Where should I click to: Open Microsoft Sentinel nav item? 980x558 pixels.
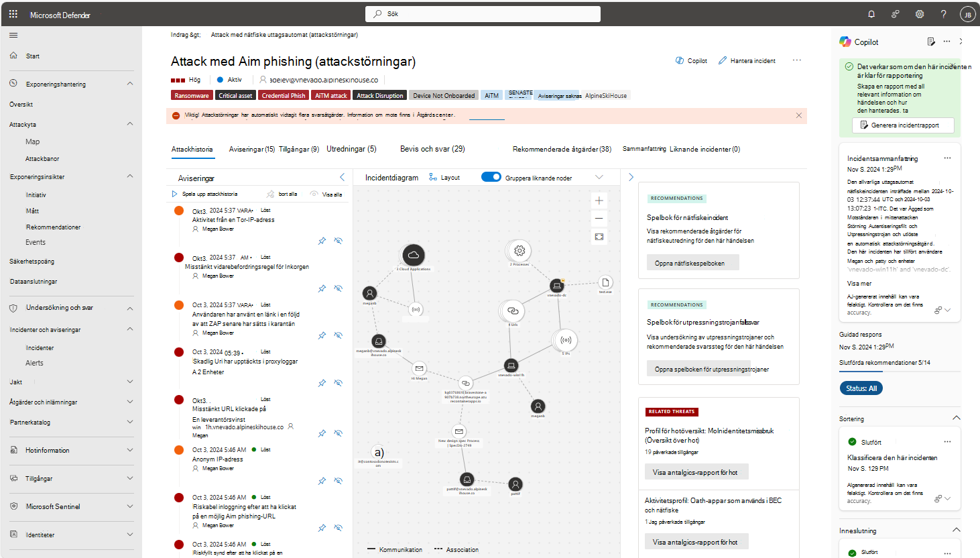53,506
